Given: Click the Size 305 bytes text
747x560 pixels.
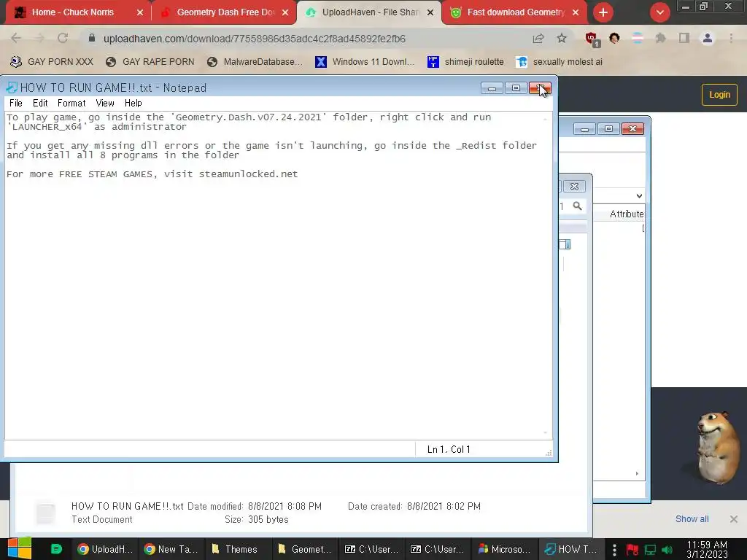Looking at the screenshot, I should [257, 519].
